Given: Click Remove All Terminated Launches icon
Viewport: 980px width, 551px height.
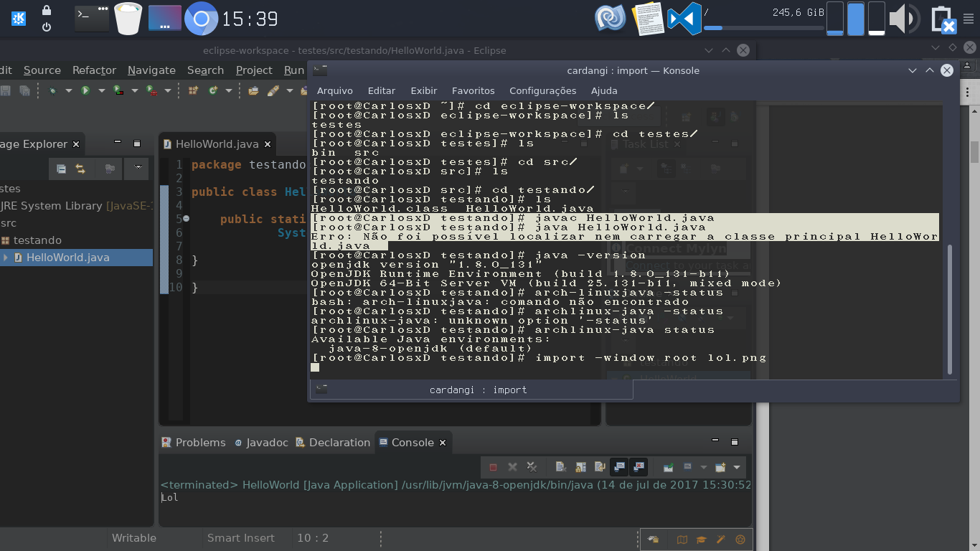Looking at the screenshot, I should click(532, 467).
